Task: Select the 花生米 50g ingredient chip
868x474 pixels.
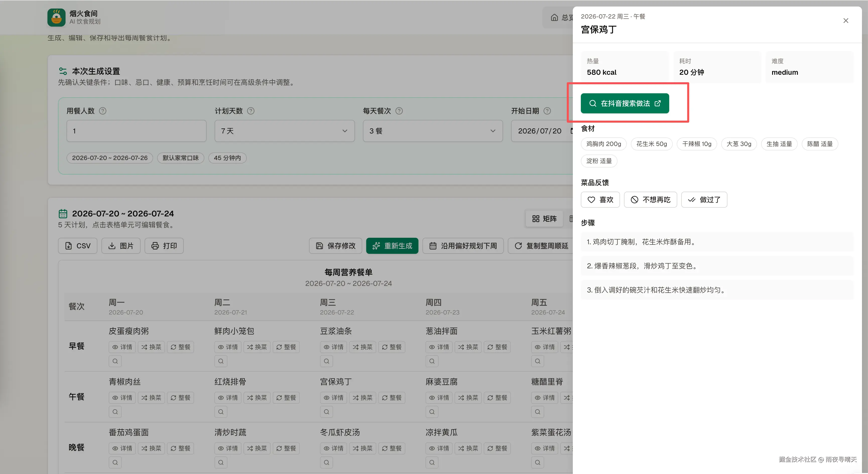Action: pyautogui.click(x=651, y=144)
